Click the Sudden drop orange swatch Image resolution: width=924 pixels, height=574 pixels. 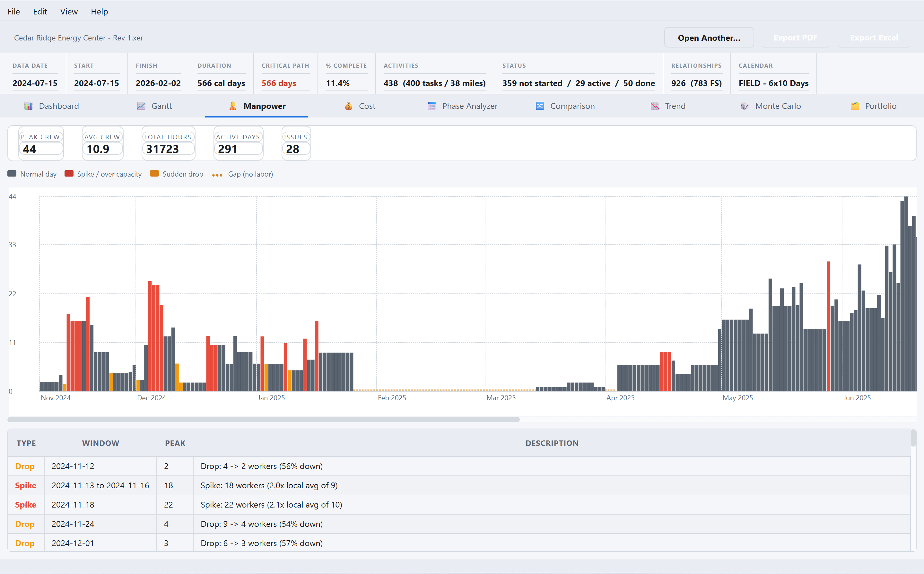point(154,173)
